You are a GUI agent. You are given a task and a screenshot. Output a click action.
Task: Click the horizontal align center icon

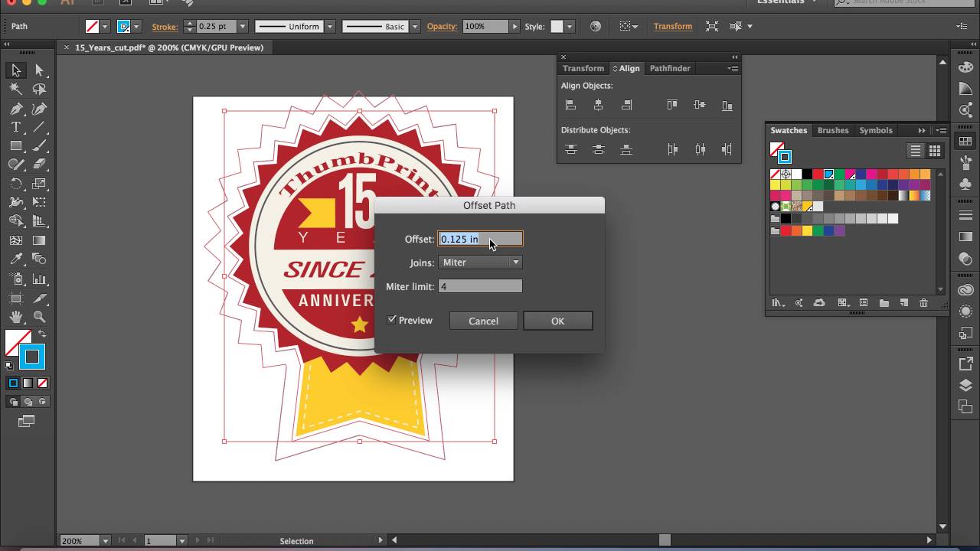598,105
